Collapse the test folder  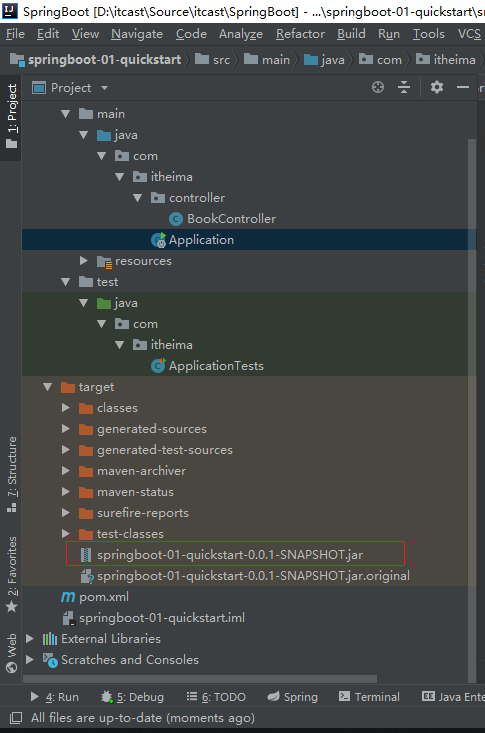65,282
